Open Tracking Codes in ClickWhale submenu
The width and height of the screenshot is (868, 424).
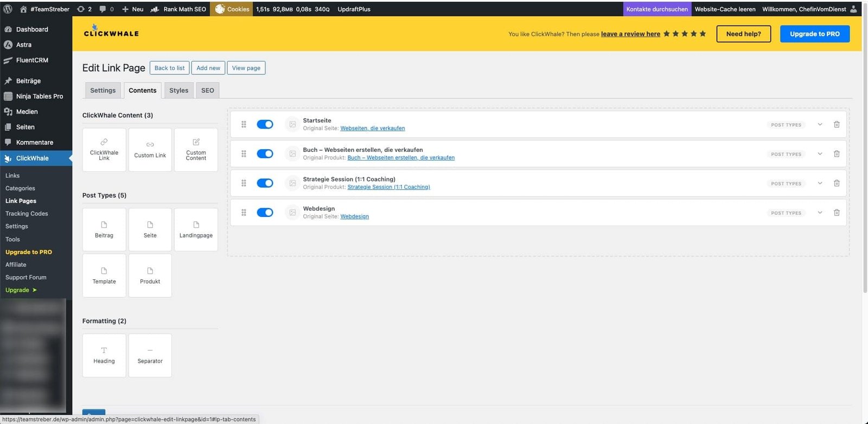(27, 214)
